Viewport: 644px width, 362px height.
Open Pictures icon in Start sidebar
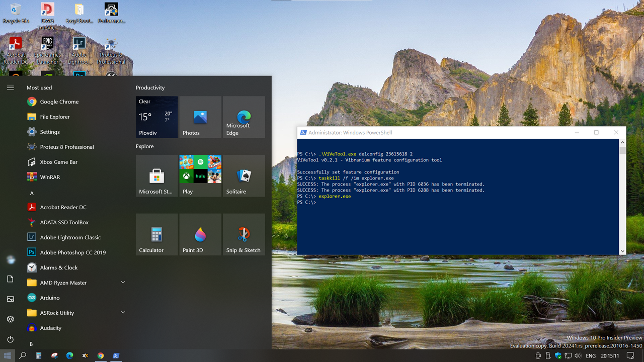coord(10,299)
